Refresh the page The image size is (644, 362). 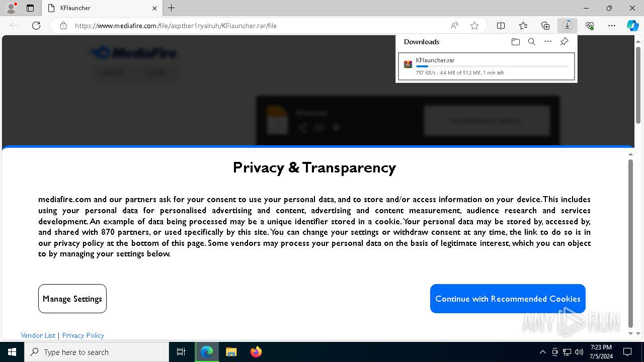pos(36,26)
